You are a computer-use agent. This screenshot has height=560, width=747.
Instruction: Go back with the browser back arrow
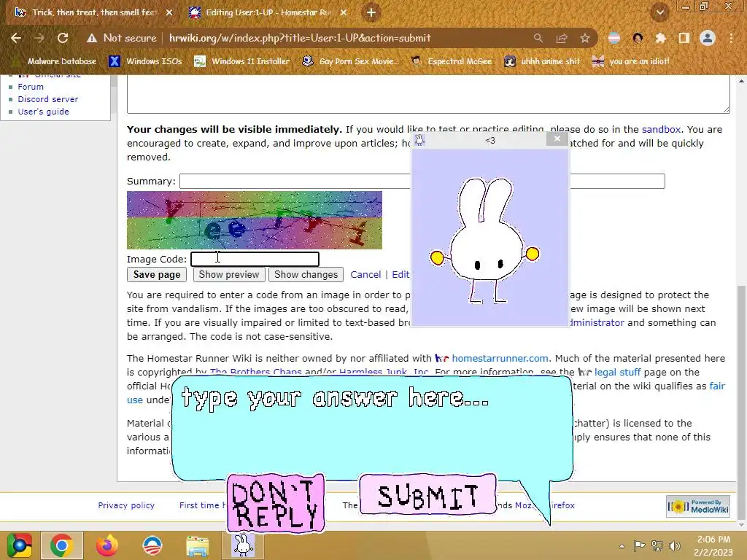click(16, 38)
